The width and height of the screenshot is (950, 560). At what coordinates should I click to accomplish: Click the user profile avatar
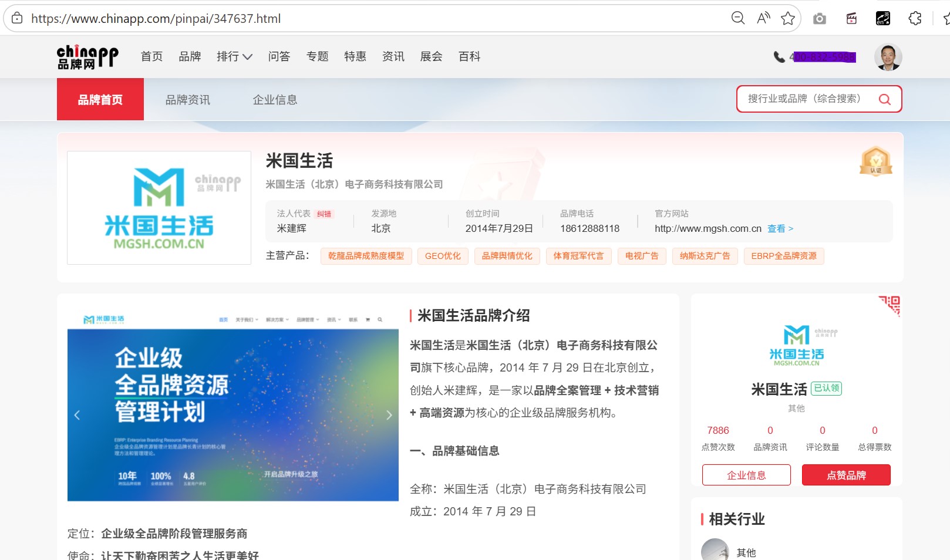click(888, 57)
